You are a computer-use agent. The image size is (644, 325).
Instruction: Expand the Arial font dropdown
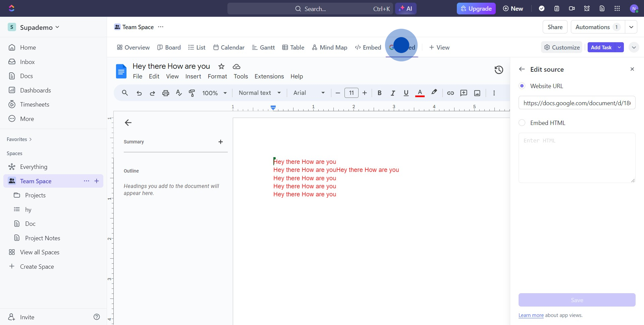pyautogui.click(x=309, y=93)
